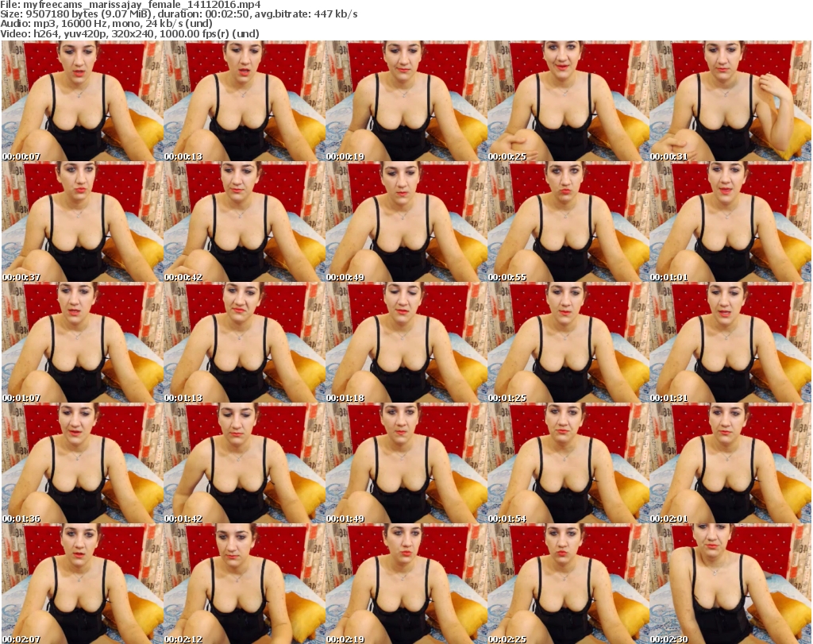This screenshot has width=813, height=644.
Task: Open the thumbnail stamped 00:01:42
Action: 245,464
